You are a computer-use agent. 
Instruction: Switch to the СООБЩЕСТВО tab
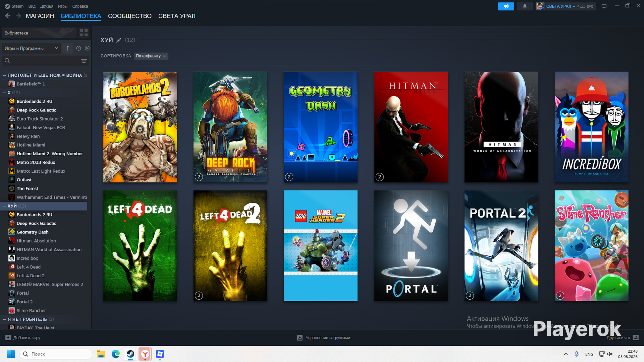pyautogui.click(x=130, y=16)
